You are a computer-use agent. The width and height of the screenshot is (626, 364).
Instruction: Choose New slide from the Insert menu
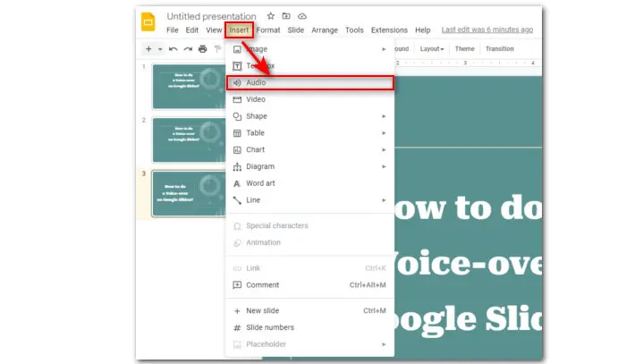pos(309,310)
